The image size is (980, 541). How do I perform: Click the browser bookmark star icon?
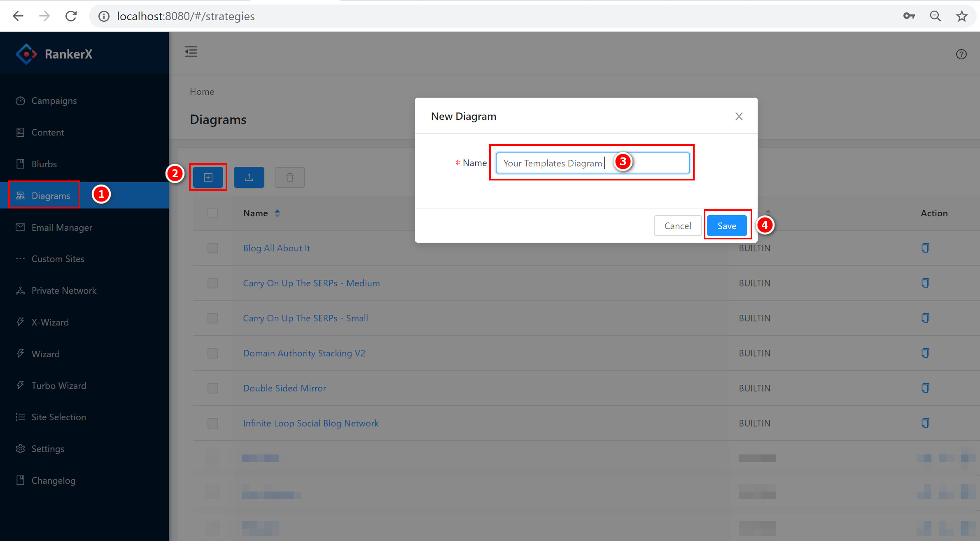pyautogui.click(x=961, y=16)
